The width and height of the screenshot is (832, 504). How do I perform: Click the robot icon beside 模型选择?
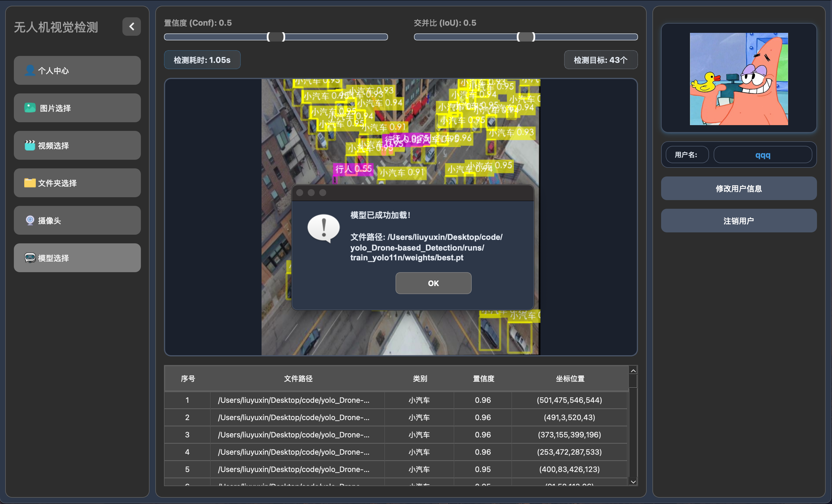pos(30,258)
